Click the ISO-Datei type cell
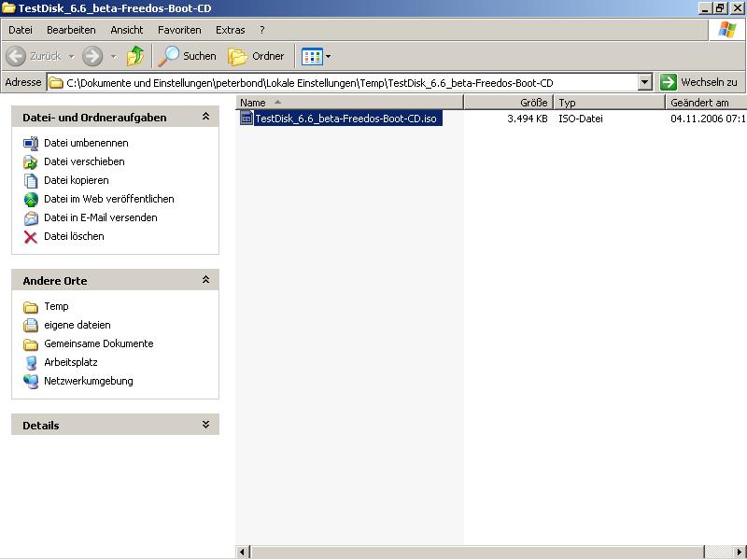 [580, 119]
